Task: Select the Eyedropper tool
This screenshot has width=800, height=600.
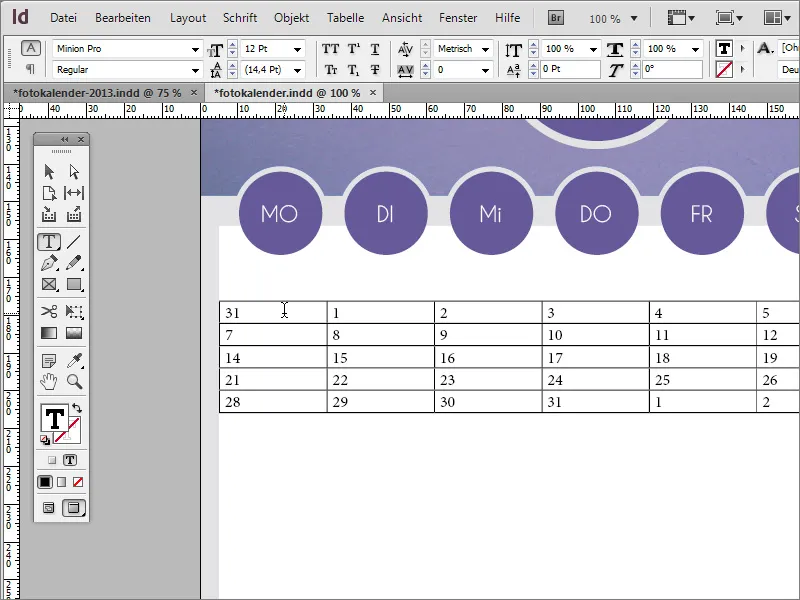Action: [x=74, y=361]
